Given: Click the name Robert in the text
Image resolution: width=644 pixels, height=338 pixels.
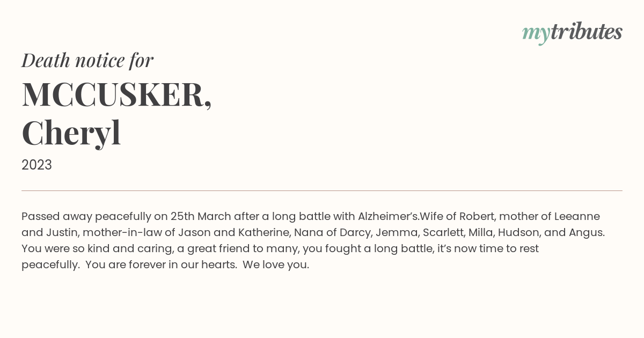Looking at the screenshot, I should [477, 216].
